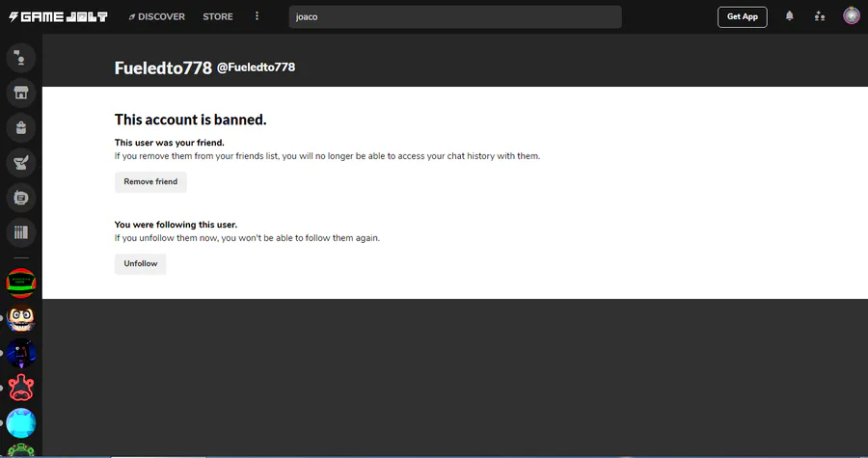This screenshot has width=868, height=458.
Task: Open the backpack sidebar icon
Action: pyautogui.click(x=21, y=128)
